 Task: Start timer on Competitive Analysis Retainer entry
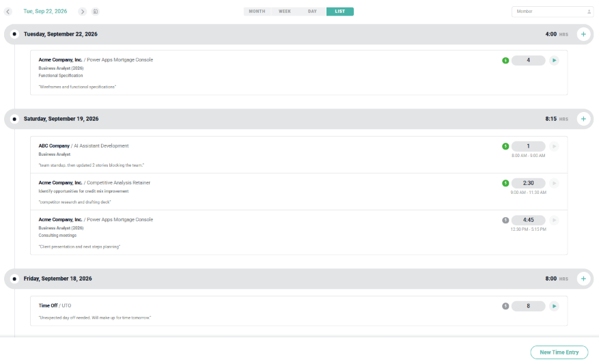point(554,183)
